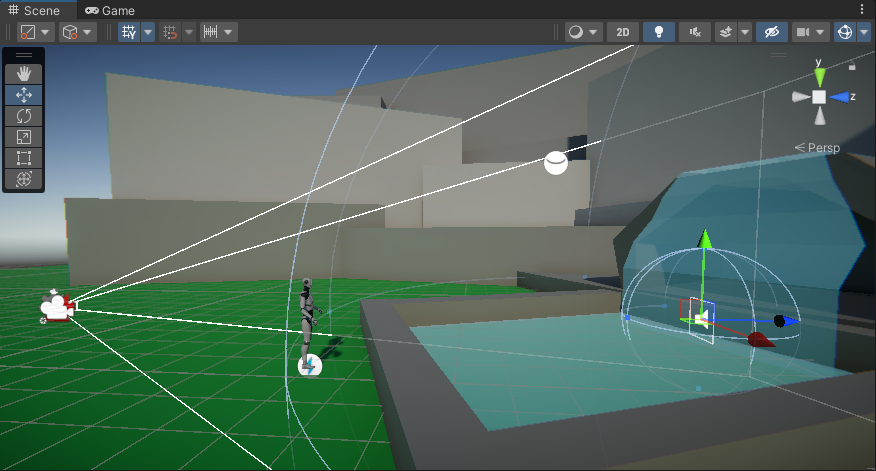Image resolution: width=876 pixels, height=471 pixels.
Task: Select the Move tool
Action: click(24, 95)
